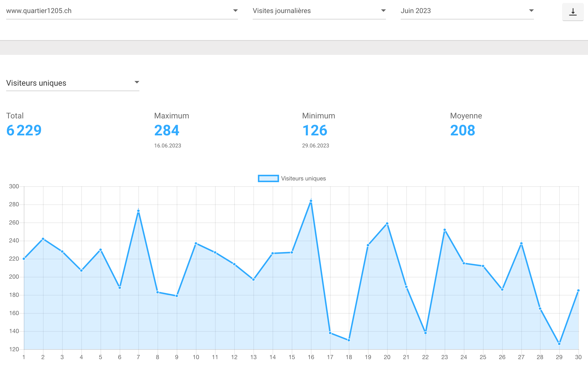Screen dimensions: 588x367
Task: Click the data point for day 7
Action: pyautogui.click(x=138, y=211)
